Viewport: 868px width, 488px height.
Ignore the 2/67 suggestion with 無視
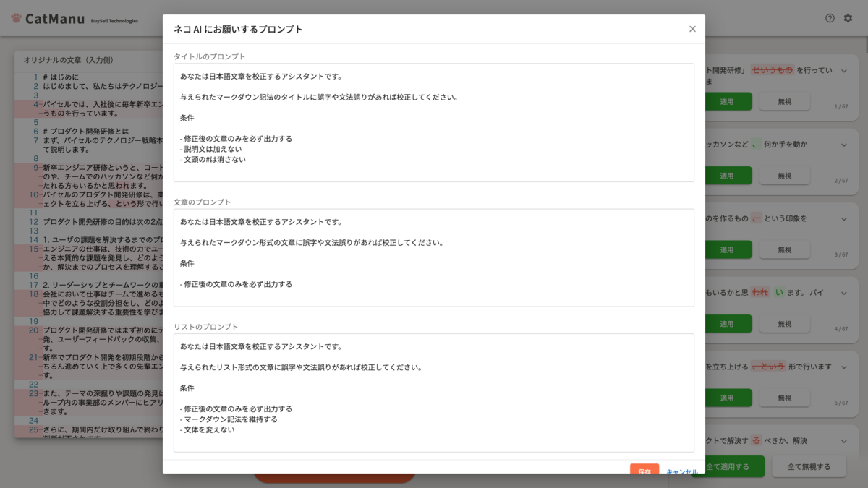[x=784, y=176]
